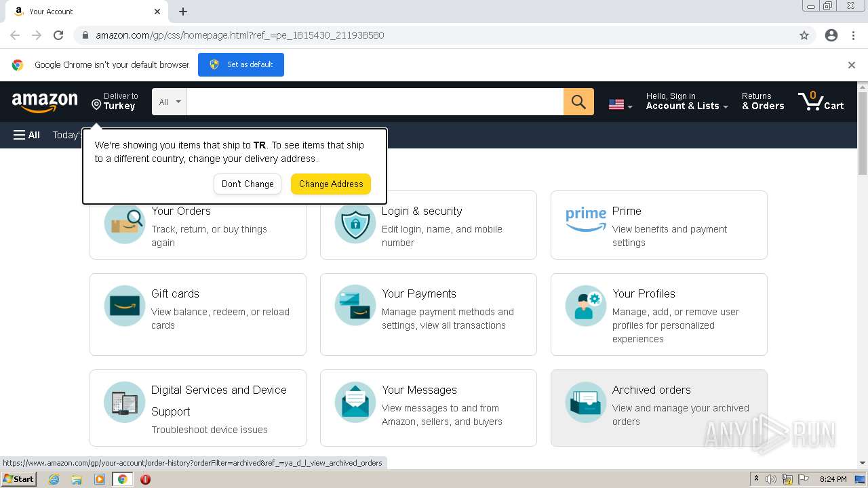Viewport: 868px width, 488px height.
Task: Click the Deliver to Turkey location pin
Action: click(96, 104)
